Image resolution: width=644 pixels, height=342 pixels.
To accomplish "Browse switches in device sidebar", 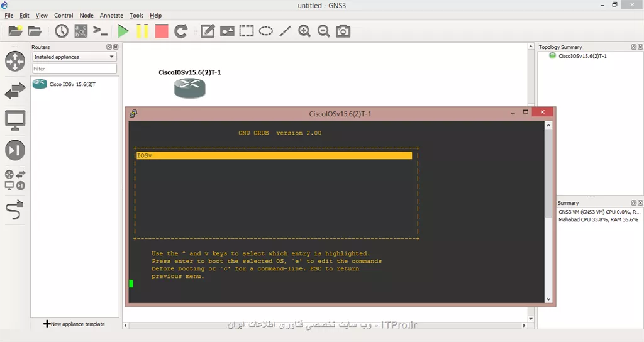I will click(x=15, y=91).
